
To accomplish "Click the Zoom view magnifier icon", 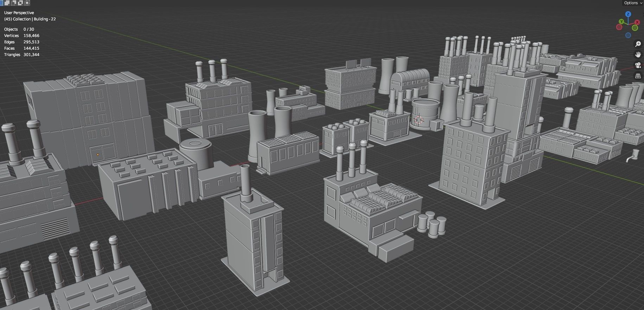I will (638, 44).
